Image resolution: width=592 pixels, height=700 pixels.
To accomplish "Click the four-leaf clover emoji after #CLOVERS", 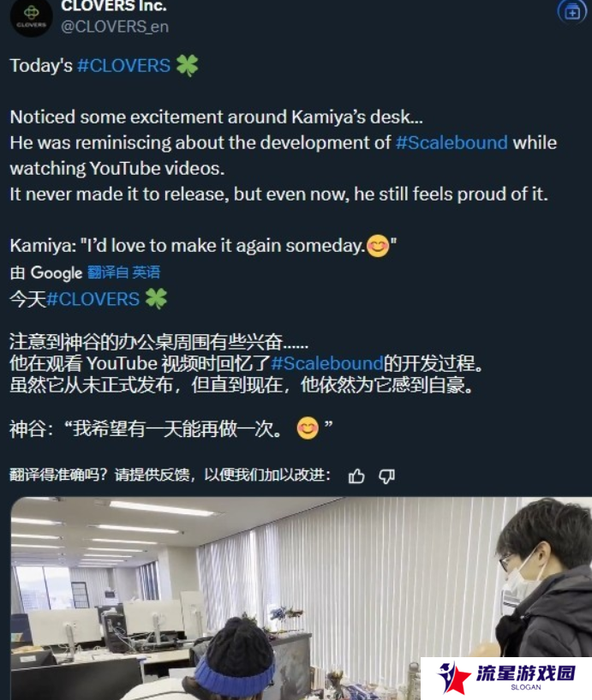I will tap(187, 66).
